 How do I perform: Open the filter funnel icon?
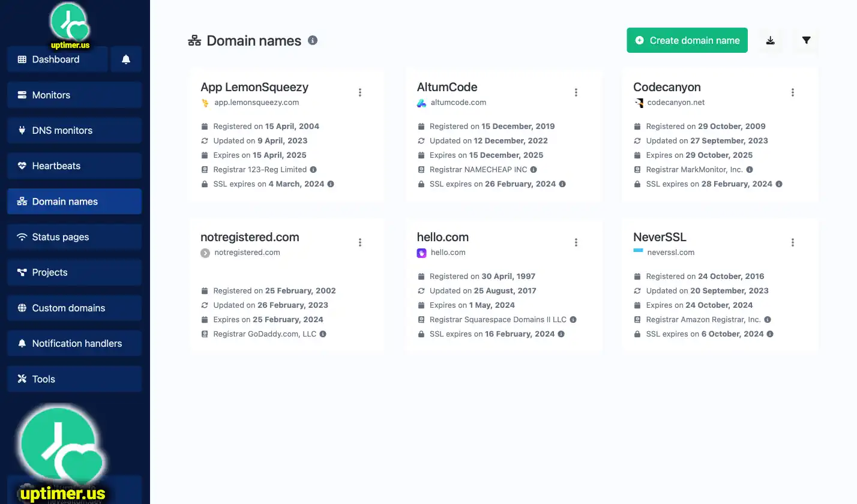click(x=807, y=40)
